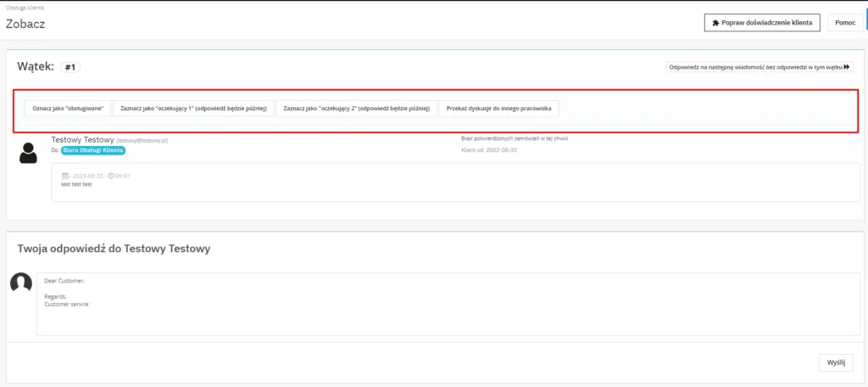The height and width of the screenshot is (387, 868).
Task: Set thread status to "oczekujący 1"
Action: [194, 109]
